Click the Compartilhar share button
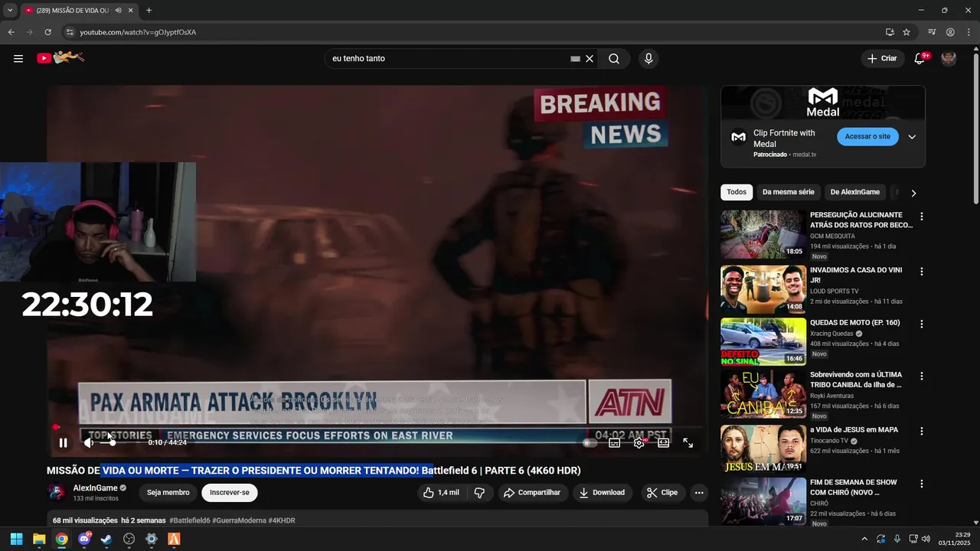 point(532,492)
